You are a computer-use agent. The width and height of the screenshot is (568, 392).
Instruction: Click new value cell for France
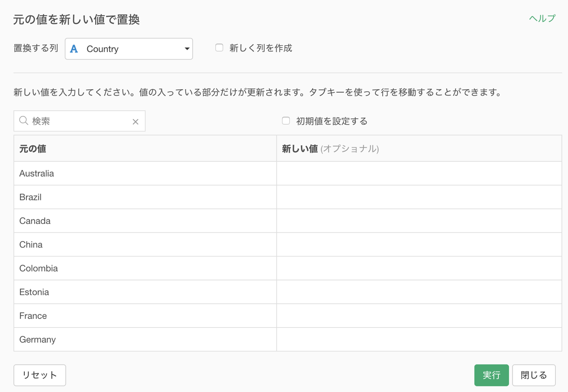point(419,316)
